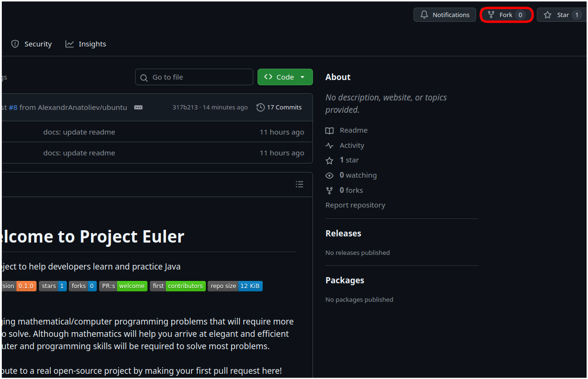
Task: Click the Report repository link
Action: (355, 205)
